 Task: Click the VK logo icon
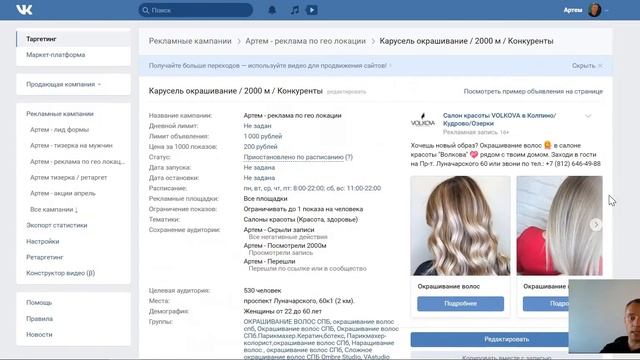coord(24,10)
